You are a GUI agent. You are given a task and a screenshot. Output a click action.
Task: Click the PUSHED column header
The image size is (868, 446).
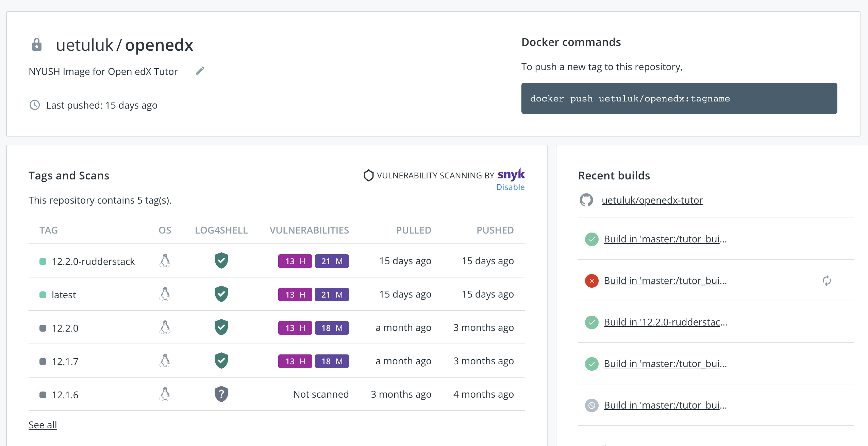pos(495,230)
